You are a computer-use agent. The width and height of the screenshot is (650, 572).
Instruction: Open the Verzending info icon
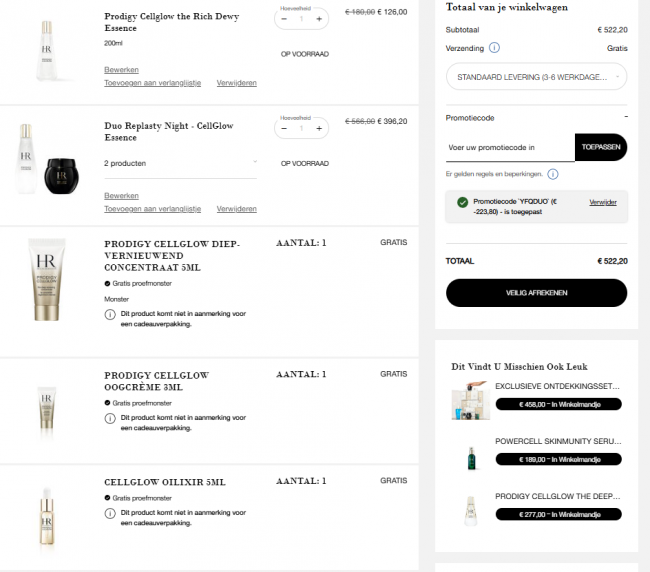494,48
